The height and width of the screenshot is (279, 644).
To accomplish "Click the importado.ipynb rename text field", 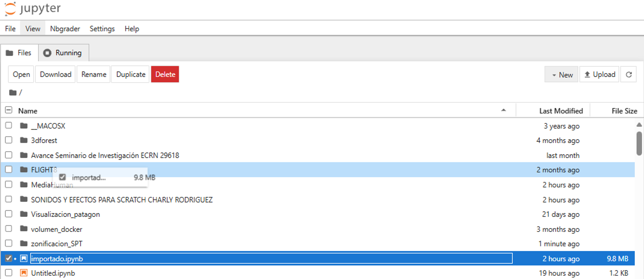I will (271, 259).
